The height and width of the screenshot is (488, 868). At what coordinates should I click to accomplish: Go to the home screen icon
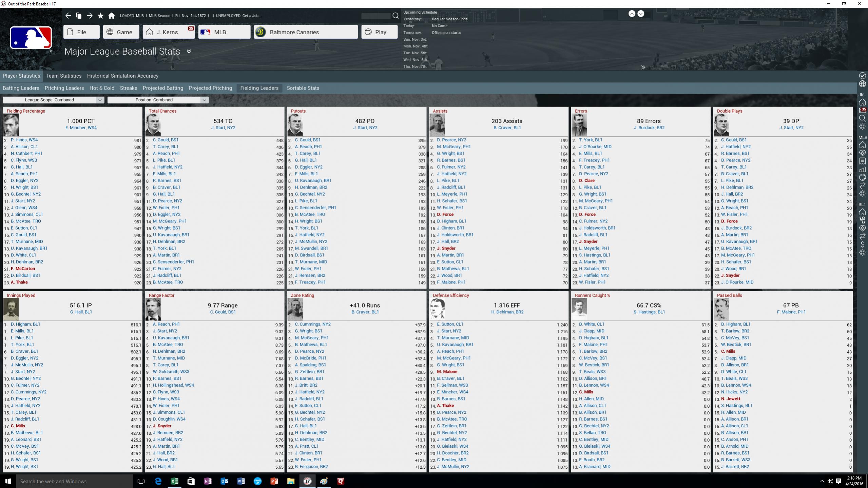coord(111,16)
